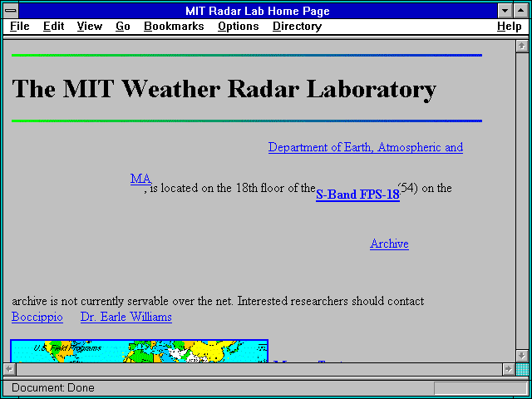Minimize the MIT Radar Lab window
Image resolution: width=532 pixels, height=399 pixels.
505,11
